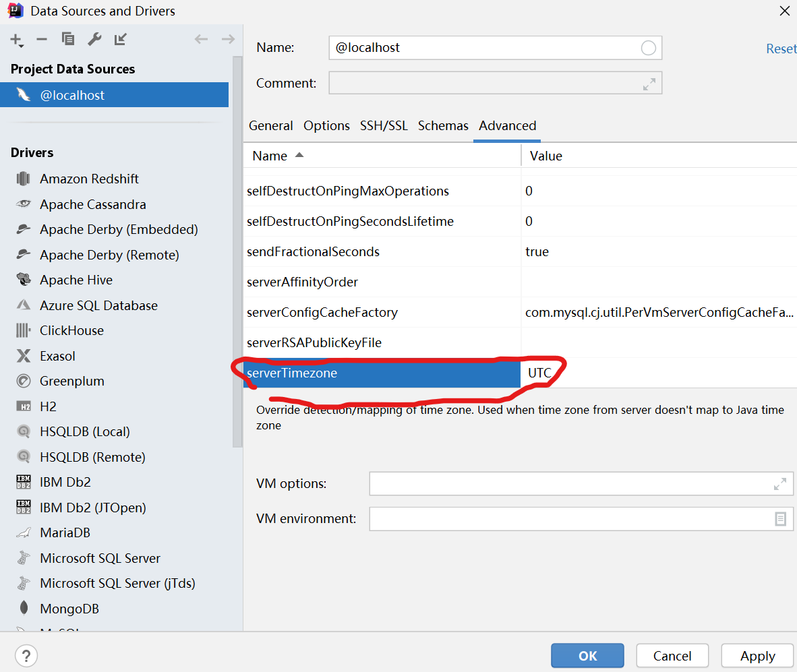Sort by the Name column header
The height and width of the screenshot is (672, 797).
pos(382,156)
